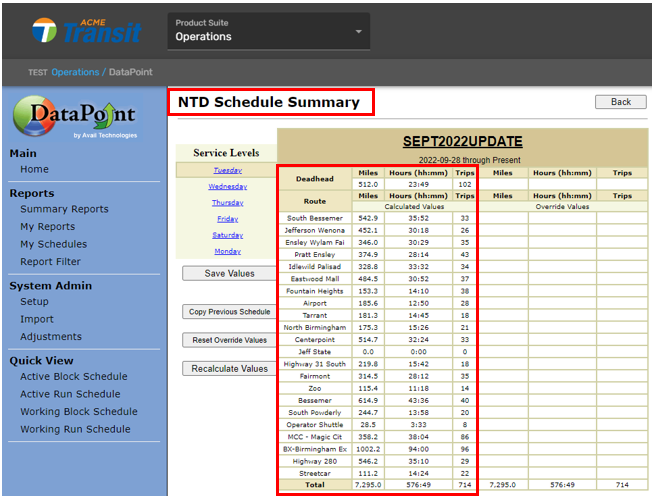Go to Home in sidebar

click(x=35, y=169)
